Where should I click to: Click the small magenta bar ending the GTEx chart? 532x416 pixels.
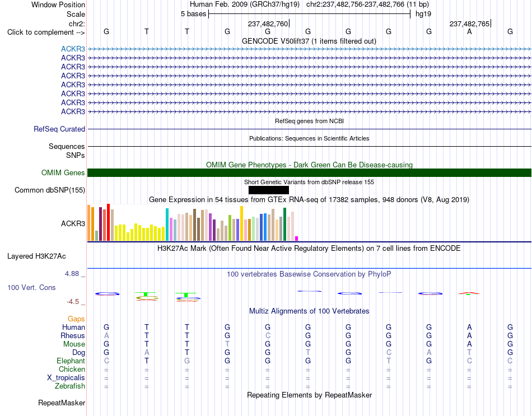click(x=297, y=239)
